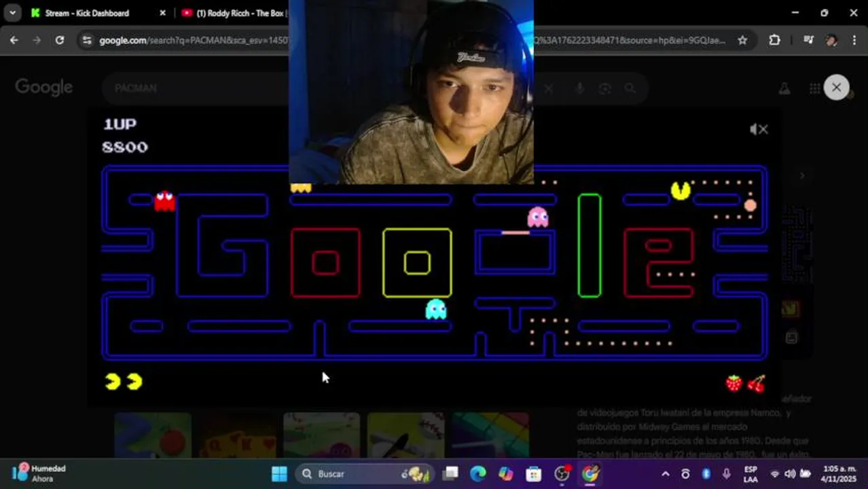Image resolution: width=868 pixels, height=489 pixels.
Task: Open the media control icon in Chrome toolbar
Action: coord(808,40)
